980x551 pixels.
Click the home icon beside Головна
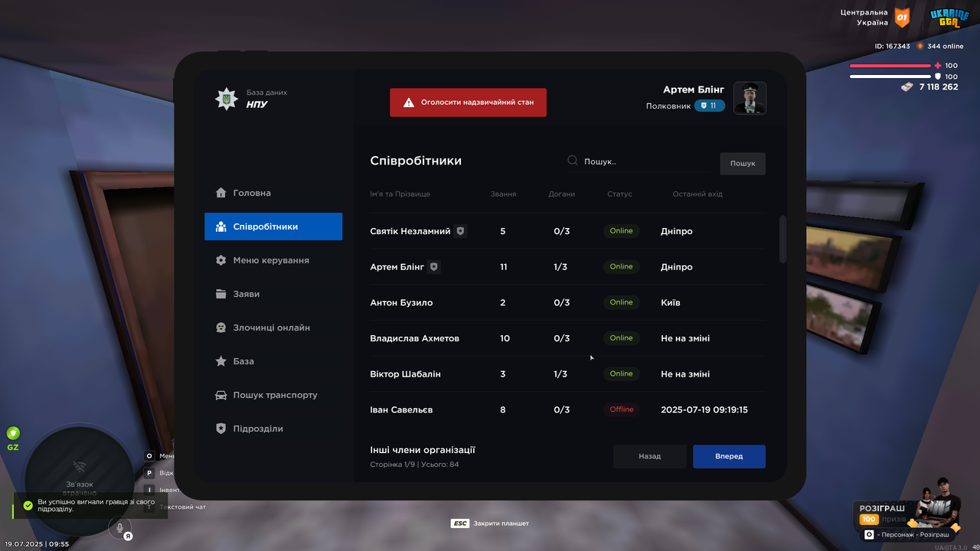click(x=220, y=193)
